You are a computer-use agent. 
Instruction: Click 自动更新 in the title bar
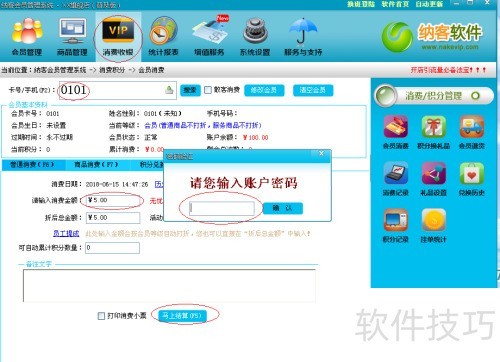point(429,4)
